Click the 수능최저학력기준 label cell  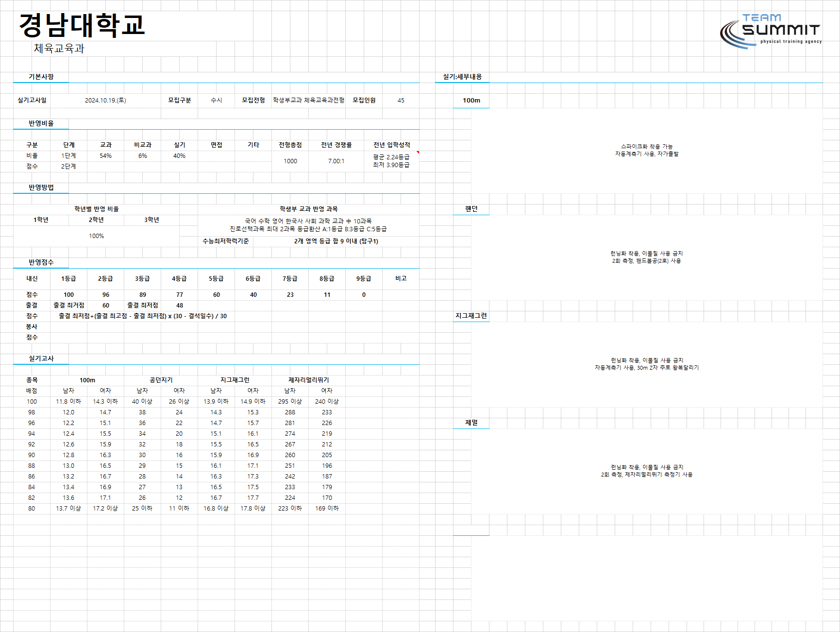pyautogui.click(x=226, y=241)
